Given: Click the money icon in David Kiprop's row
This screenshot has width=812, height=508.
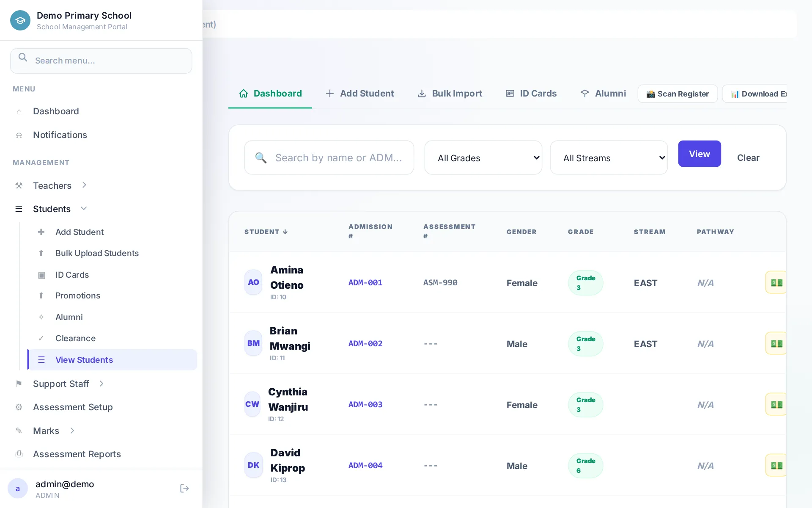Looking at the screenshot, I should click(x=776, y=465).
